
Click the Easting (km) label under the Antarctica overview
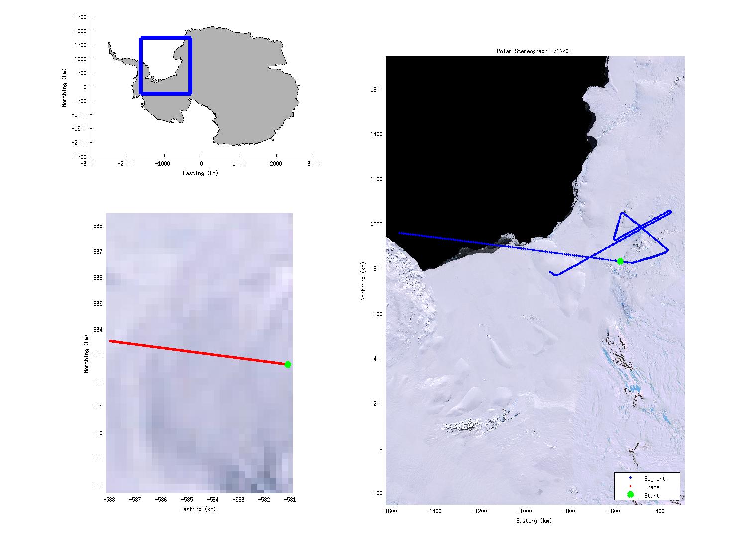tap(201, 173)
